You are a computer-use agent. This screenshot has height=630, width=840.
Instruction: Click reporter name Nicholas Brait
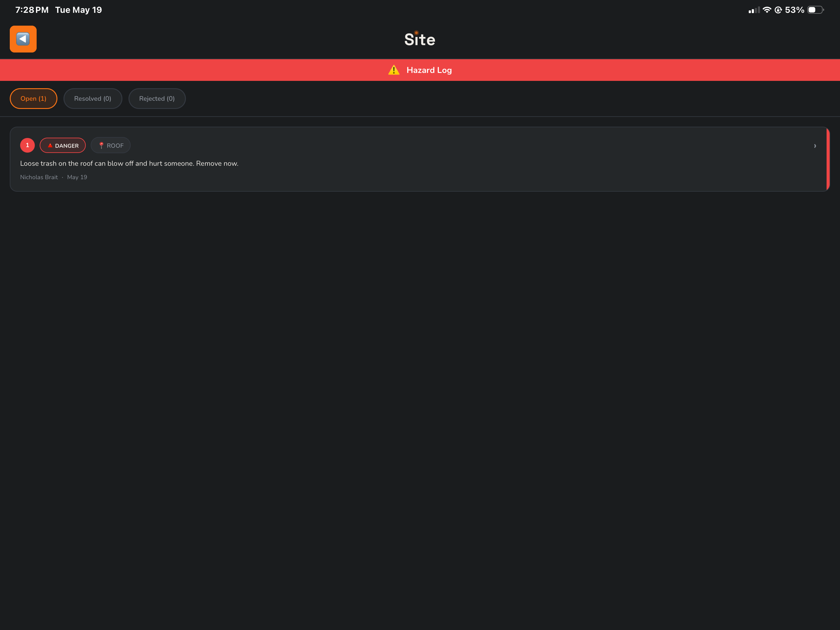pos(39,177)
